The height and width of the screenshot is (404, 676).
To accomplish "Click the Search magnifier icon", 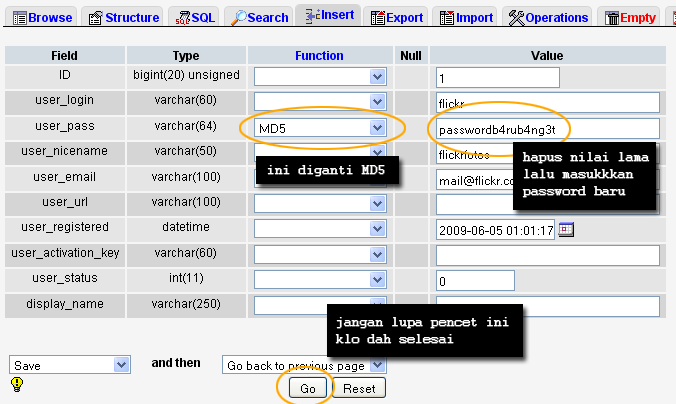I will click(x=238, y=18).
